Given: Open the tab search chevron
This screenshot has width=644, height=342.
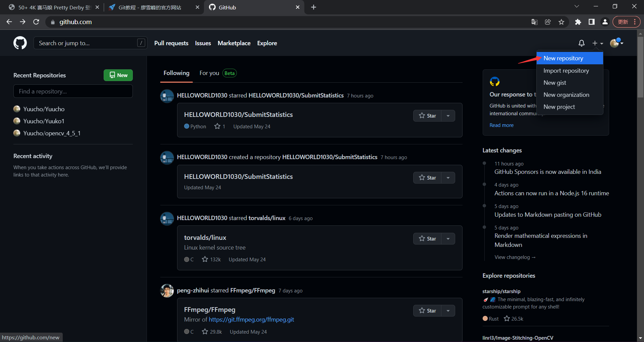Looking at the screenshot, I should coord(577,6).
